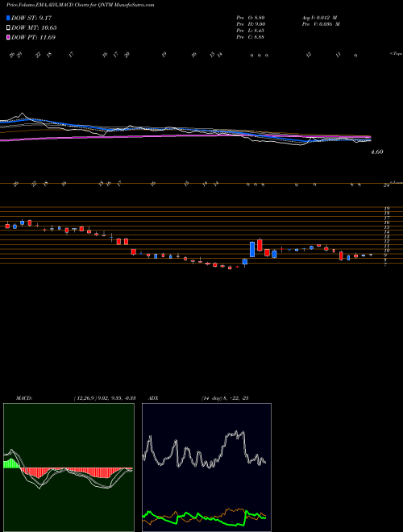
Task: Open the MACD histogram chart panel
Action: point(69,468)
